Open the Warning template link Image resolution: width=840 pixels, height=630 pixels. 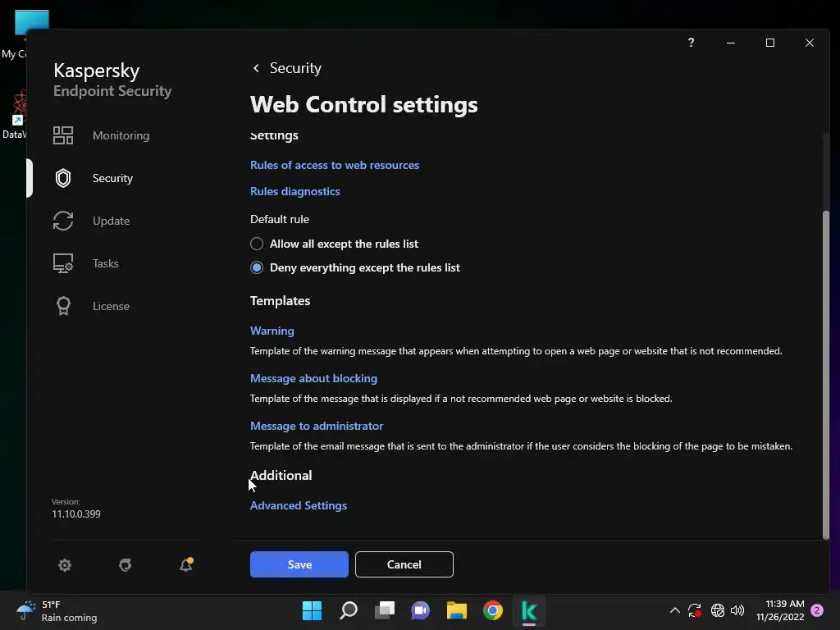tap(272, 331)
